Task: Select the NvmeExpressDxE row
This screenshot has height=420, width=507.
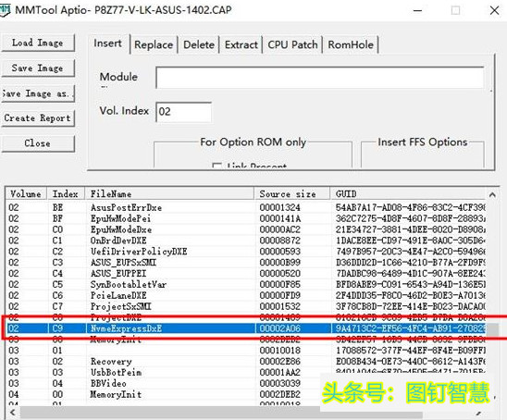Action: point(246,328)
